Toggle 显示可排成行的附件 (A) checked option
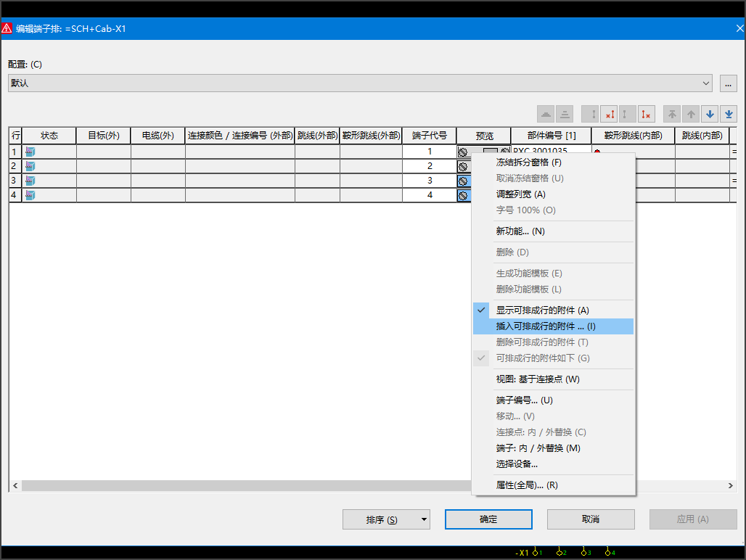This screenshot has width=746, height=560. pyautogui.click(x=553, y=310)
